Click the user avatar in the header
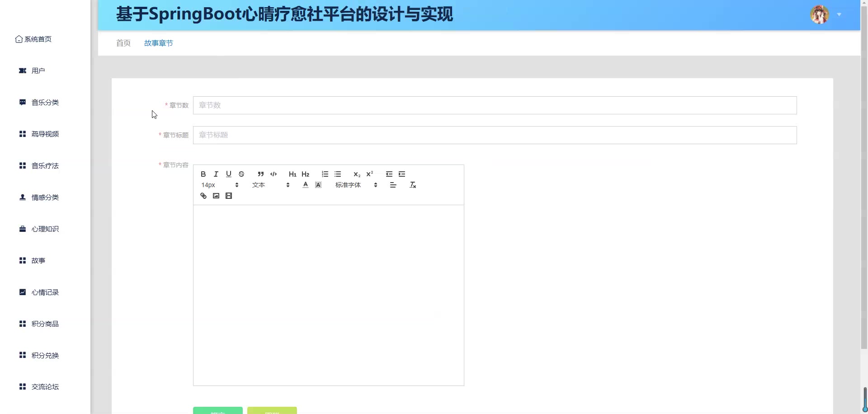This screenshot has width=868, height=414. click(820, 14)
